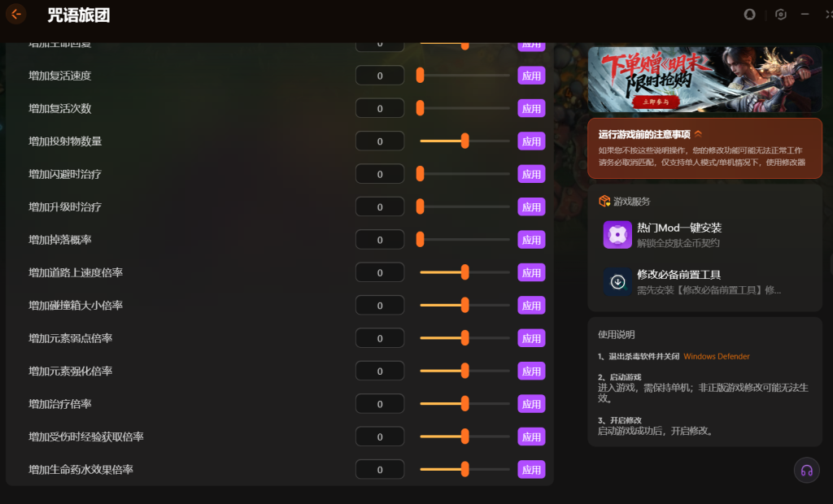The width and height of the screenshot is (833, 504).
Task: Select the 热门Mod一键安装 service entry
Action: pos(705,235)
